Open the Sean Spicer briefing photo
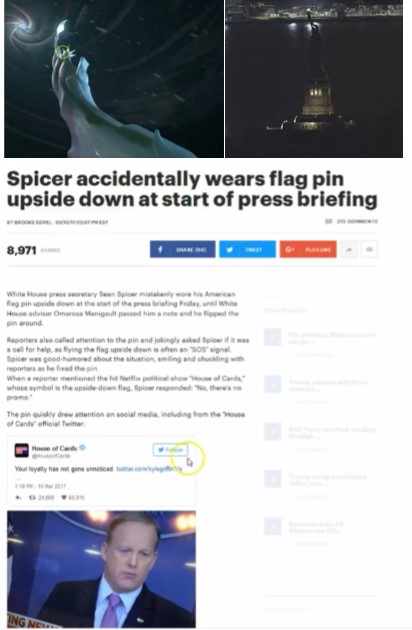412x630 pixels. tap(101, 569)
